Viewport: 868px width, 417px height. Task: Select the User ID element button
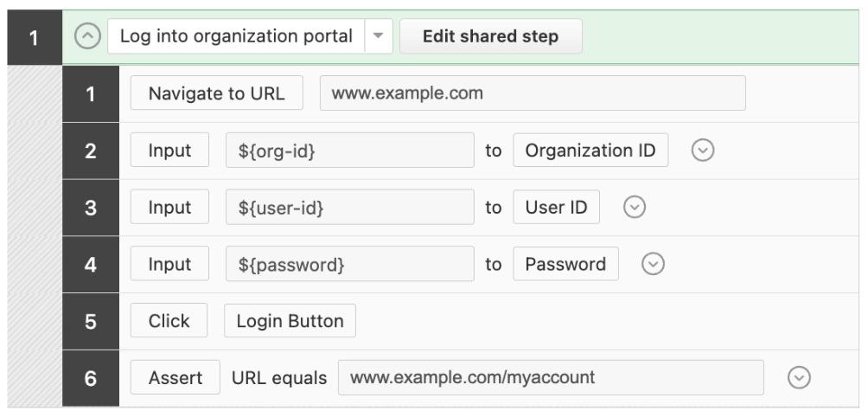click(556, 208)
